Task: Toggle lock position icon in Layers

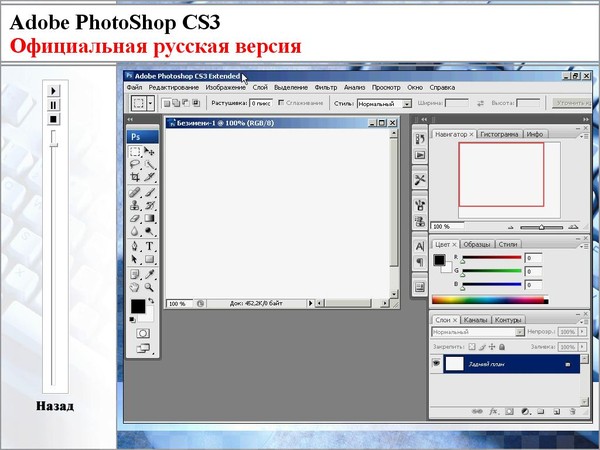Action: coord(492,347)
